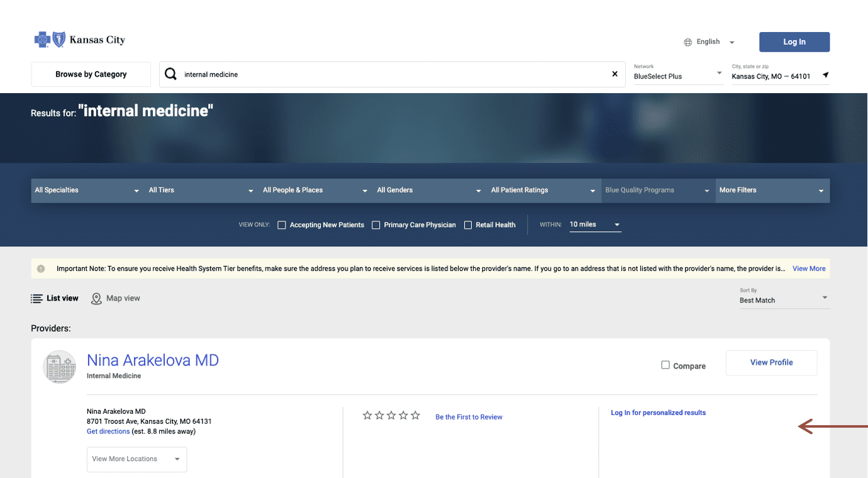Enable Accepting New Patients filter
Viewport: 868px width, 478px height.
pyautogui.click(x=282, y=225)
